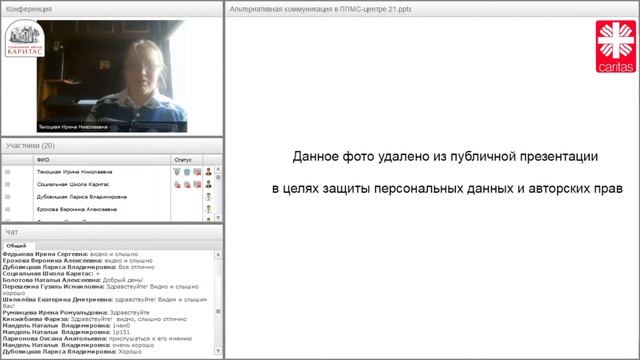
Task: Click chat message by Перевеина Гузаль Исмаиловна
Action: pos(100,290)
